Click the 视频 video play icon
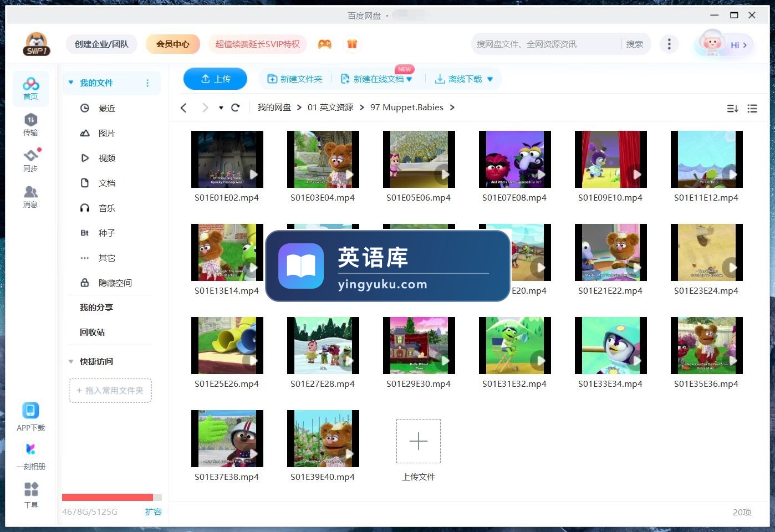Image resolution: width=775 pixels, height=532 pixels. (x=85, y=158)
